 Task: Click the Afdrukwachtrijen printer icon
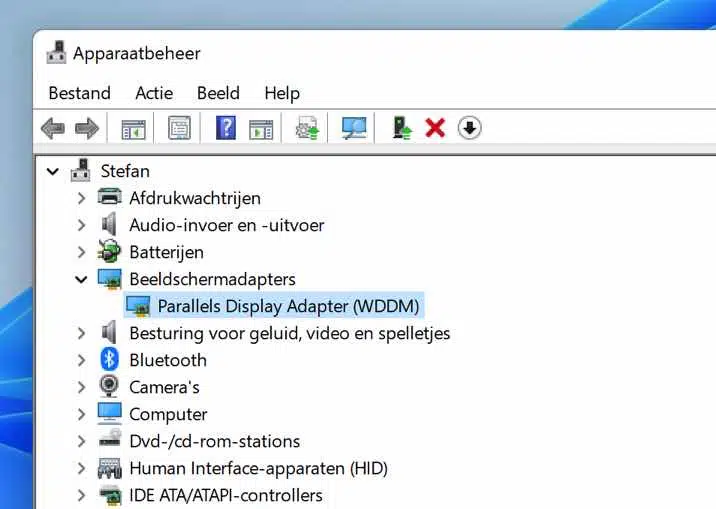[110, 197]
